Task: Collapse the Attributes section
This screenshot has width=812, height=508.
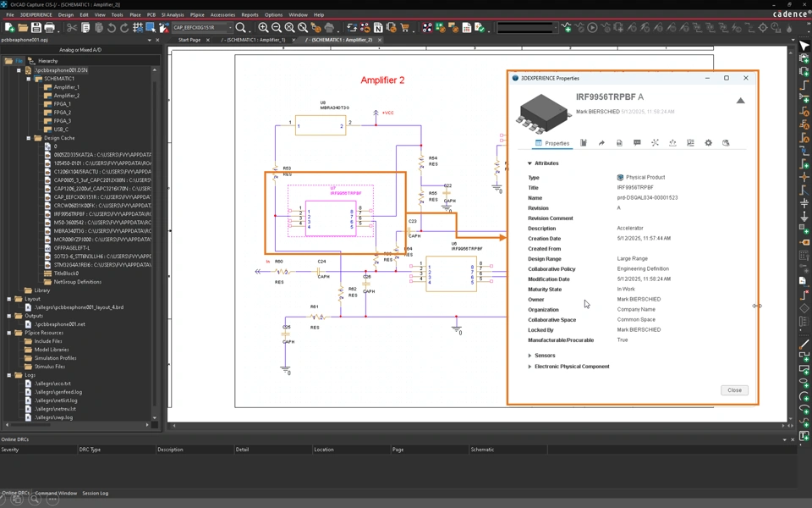Action: point(529,163)
